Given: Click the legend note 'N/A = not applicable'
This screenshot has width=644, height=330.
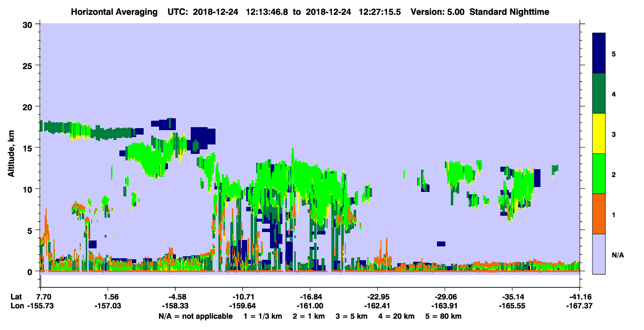Looking at the screenshot, I should pyautogui.click(x=195, y=316).
